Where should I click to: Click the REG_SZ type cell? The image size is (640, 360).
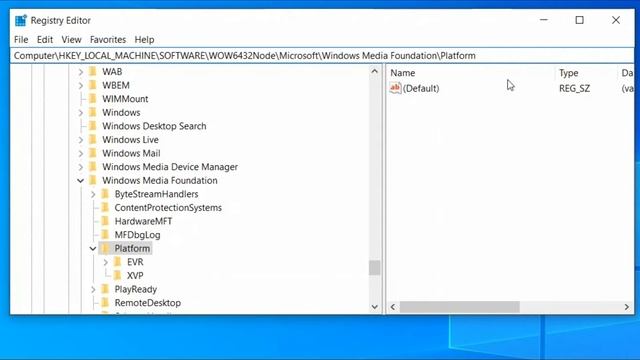coord(574,88)
